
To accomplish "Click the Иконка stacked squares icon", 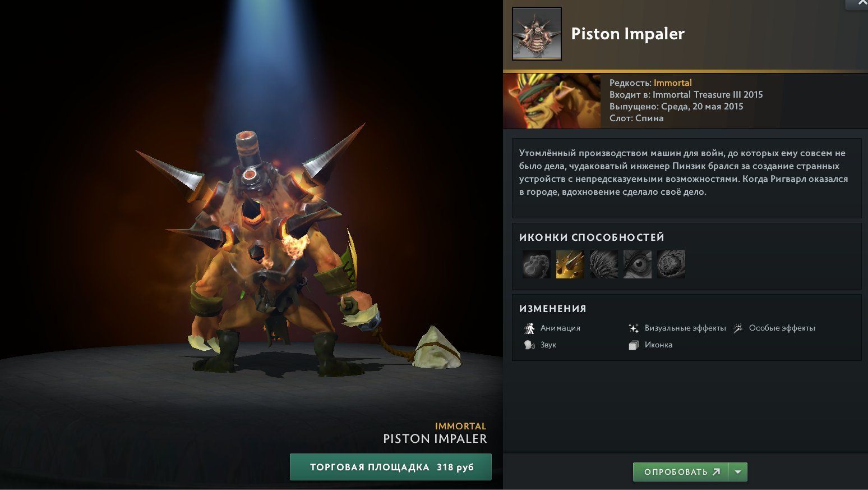I will pyautogui.click(x=634, y=345).
